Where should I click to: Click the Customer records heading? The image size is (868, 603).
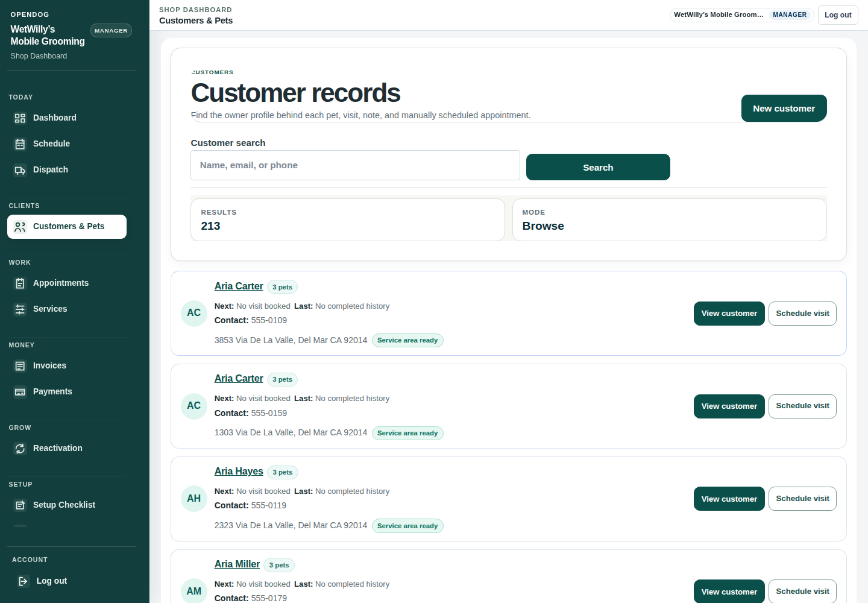click(x=295, y=93)
